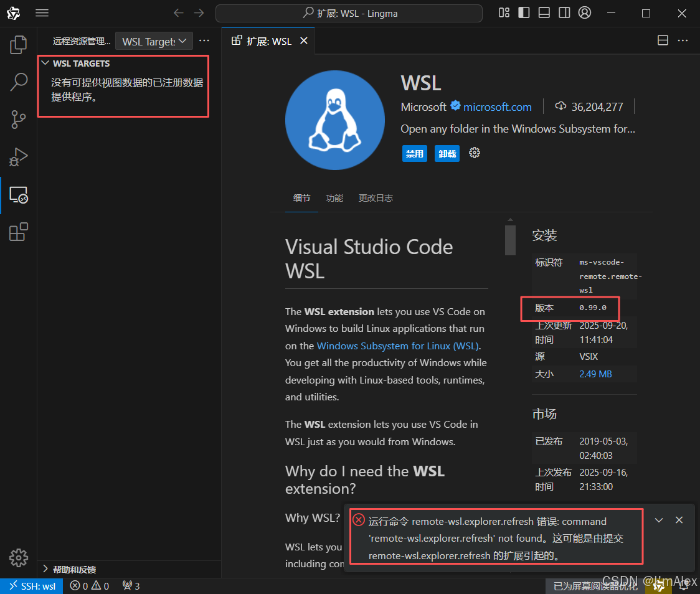Click the 禁用 disable button
700x594 pixels.
point(414,154)
